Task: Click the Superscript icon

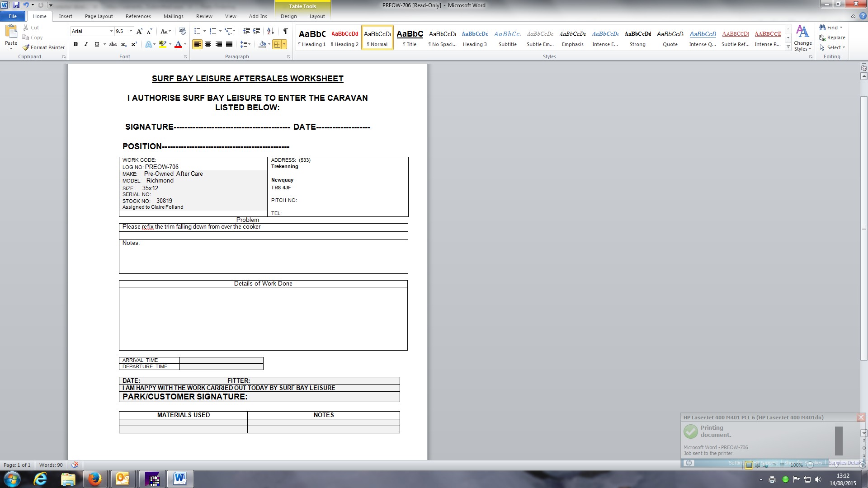Action: 134,44
